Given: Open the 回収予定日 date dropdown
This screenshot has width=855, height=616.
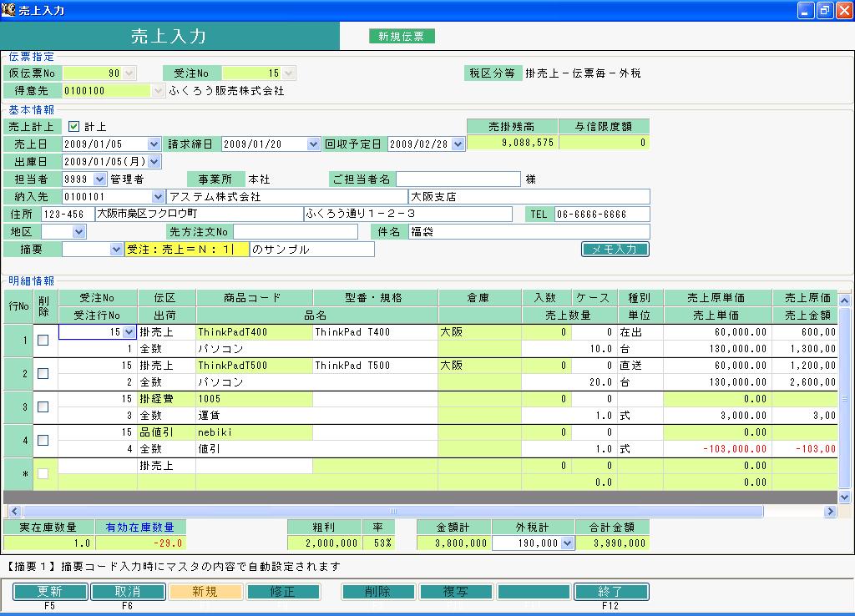Looking at the screenshot, I should (x=458, y=144).
